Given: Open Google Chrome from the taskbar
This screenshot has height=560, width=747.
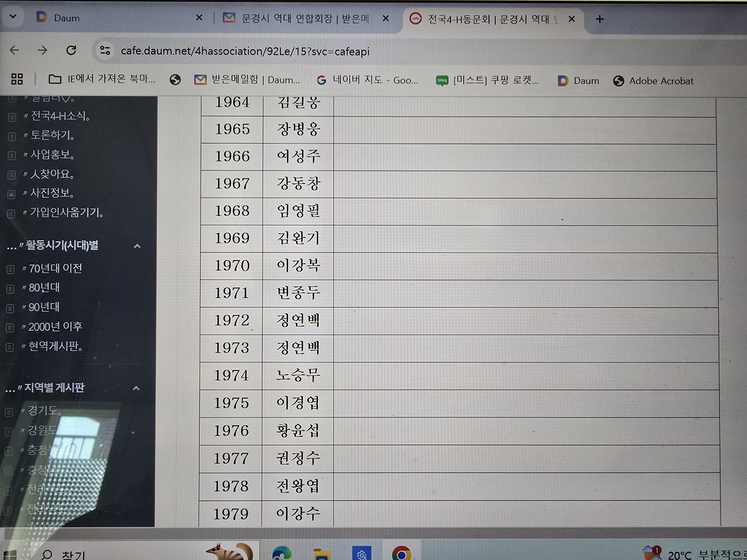Looking at the screenshot, I should pyautogui.click(x=401, y=554).
